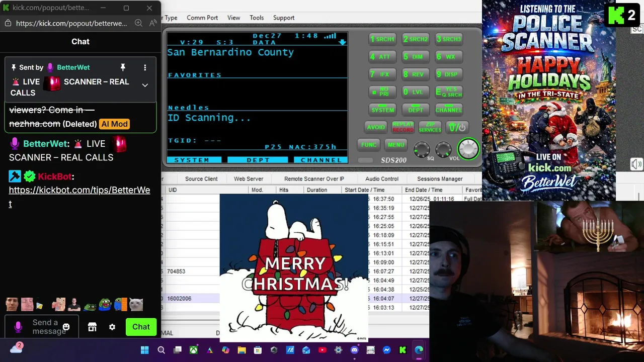Toggle the 7 IFX key
The image size is (644, 362).
click(382, 74)
